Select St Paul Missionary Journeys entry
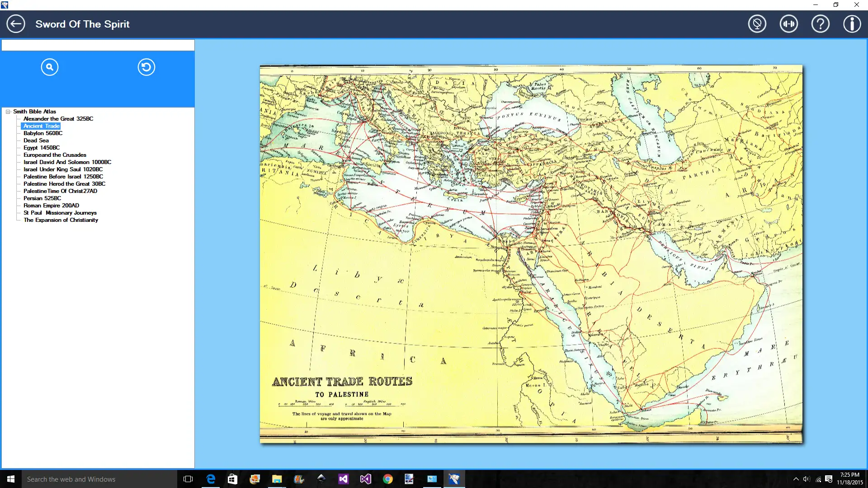 60,213
